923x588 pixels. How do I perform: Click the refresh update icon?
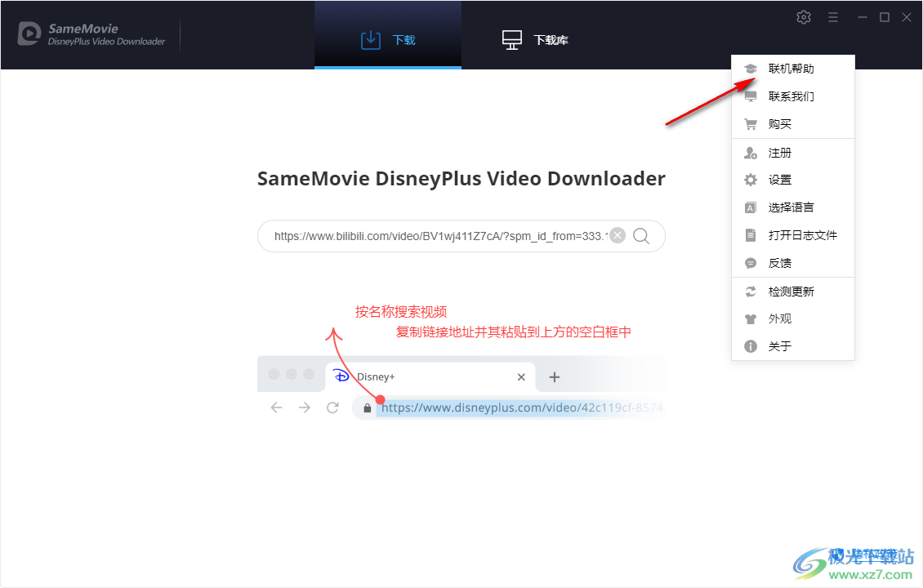(x=751, y=292)
